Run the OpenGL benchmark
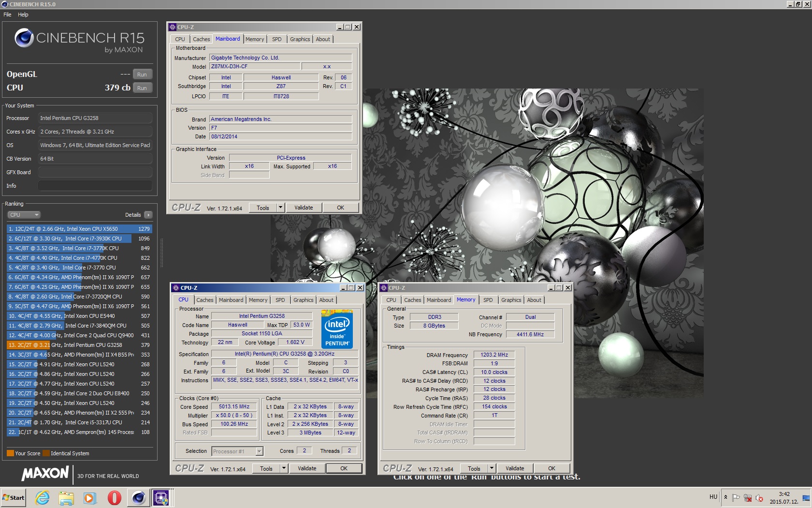The height and width of the screenshot is (508, 812). tap(142, 75)
